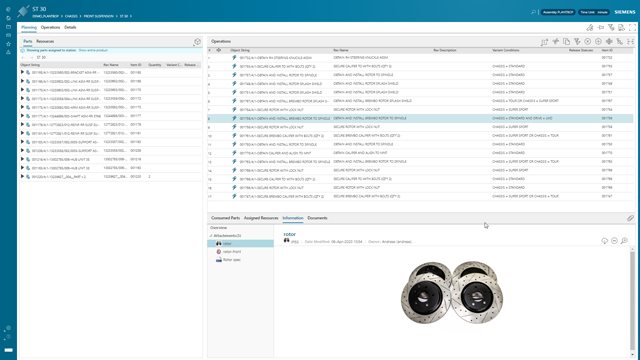
Task: Open the Resources tab in left panel
Action: [x=45, y=41]
